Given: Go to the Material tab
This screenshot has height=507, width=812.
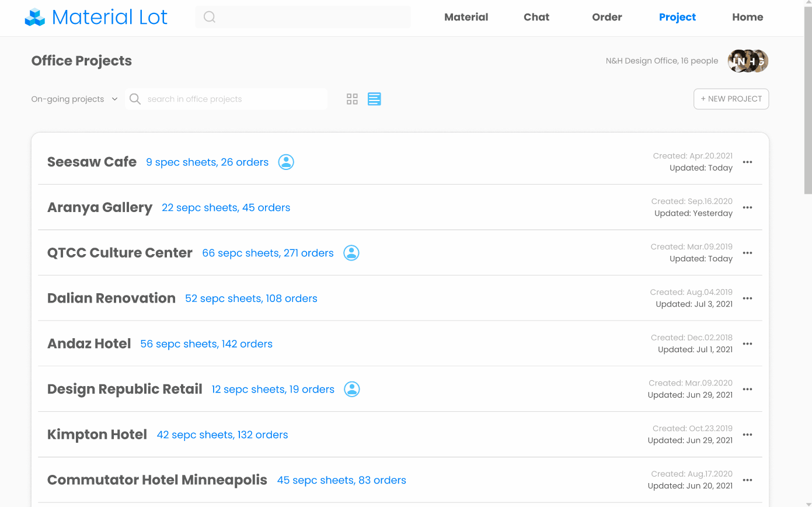Looking at the screenshot, I should [466, 17].
